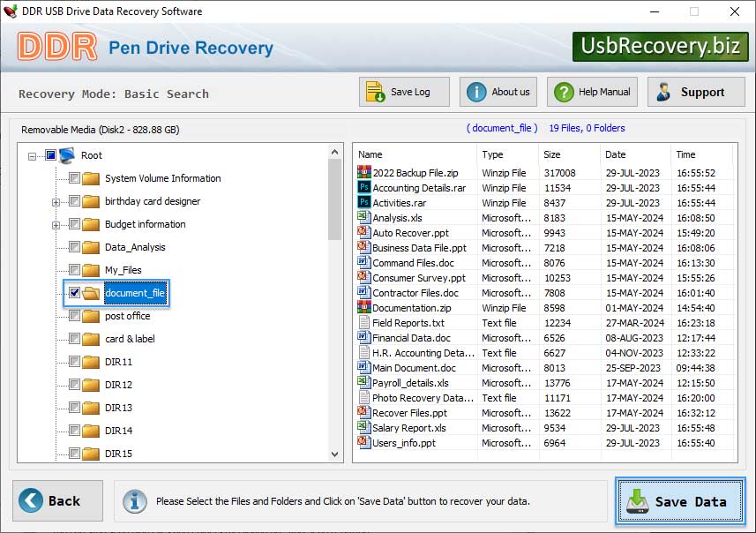Viewport: 756px width, 533px height.
Task: Click the Photoshop icon of Activities.rar
Action: (x=364, y=201)
